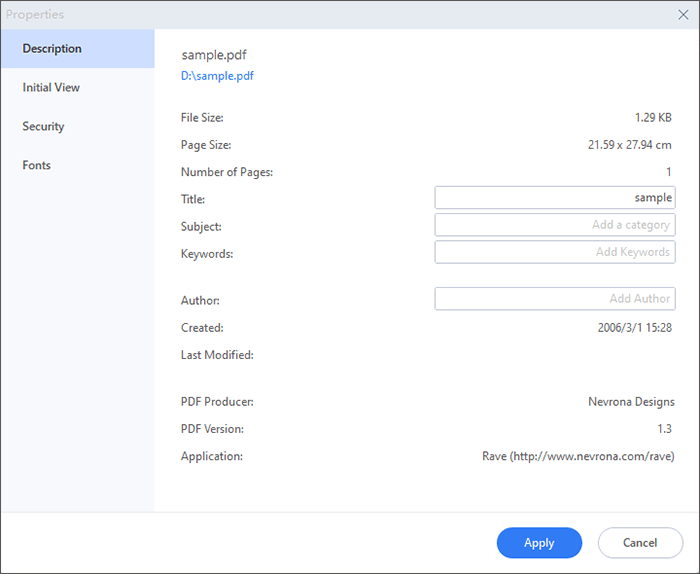Click the created date 2006/3/1 15:28
700x574 pixels.
[635, 328]
